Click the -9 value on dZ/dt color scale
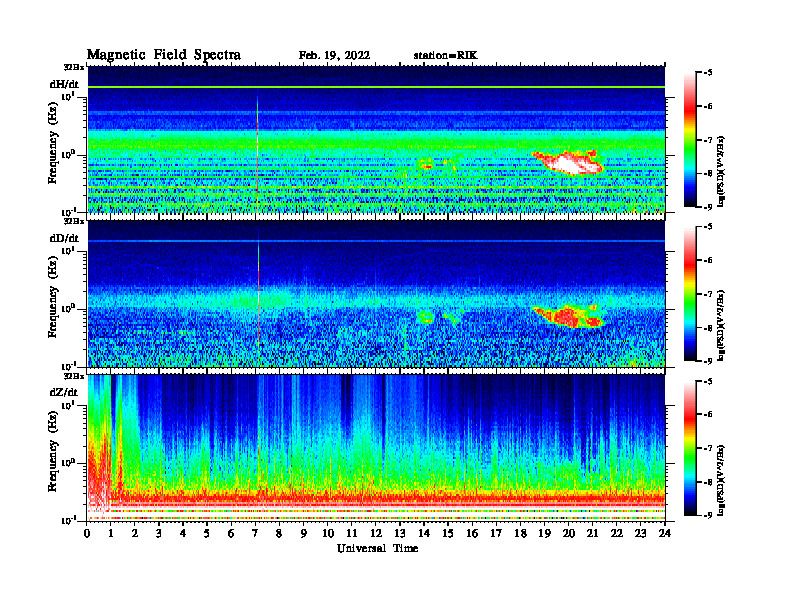 pos(707,515)
